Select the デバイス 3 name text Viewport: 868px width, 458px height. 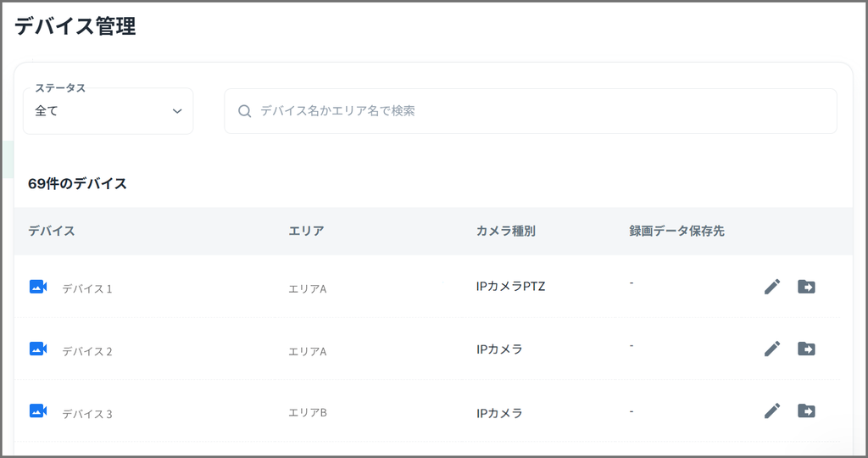coord(87,414)
